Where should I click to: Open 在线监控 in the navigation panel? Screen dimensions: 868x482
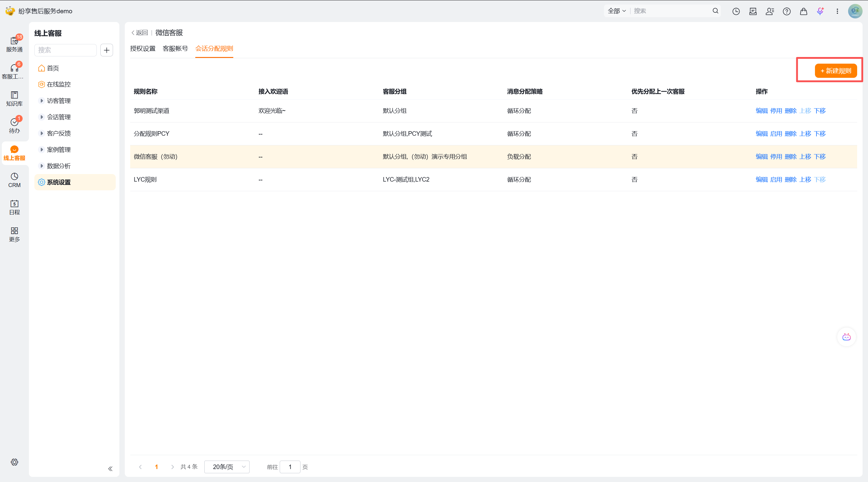click(x=75, y=84)
